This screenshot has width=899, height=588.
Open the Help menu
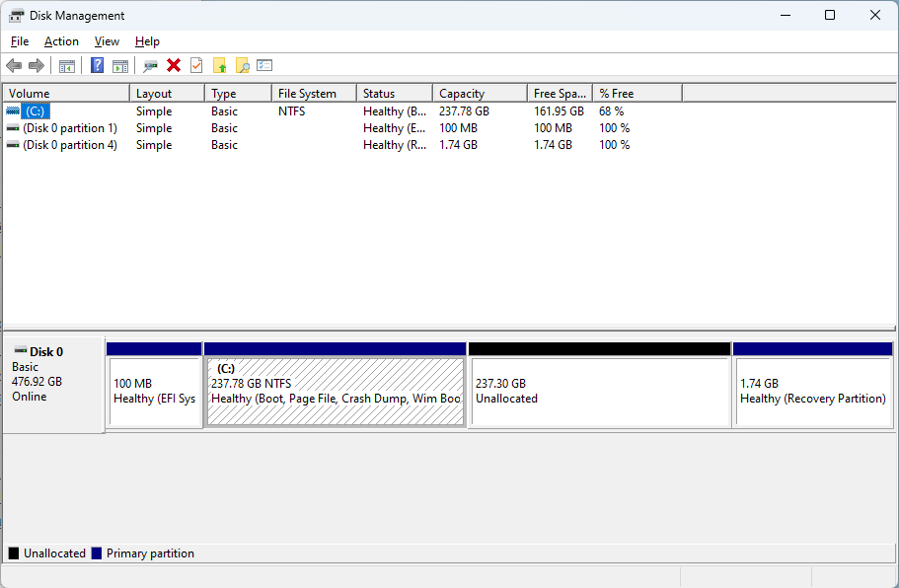pyautogui.click(x=147, y=41)
